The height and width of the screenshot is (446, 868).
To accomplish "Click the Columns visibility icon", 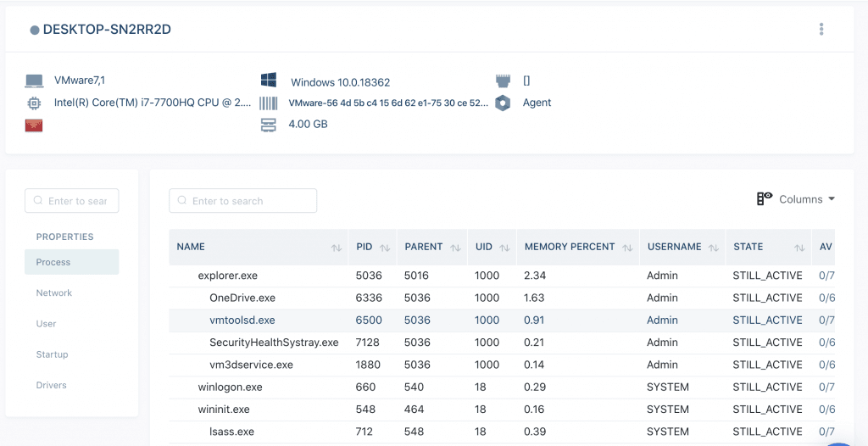I will (x=765, y=199).
